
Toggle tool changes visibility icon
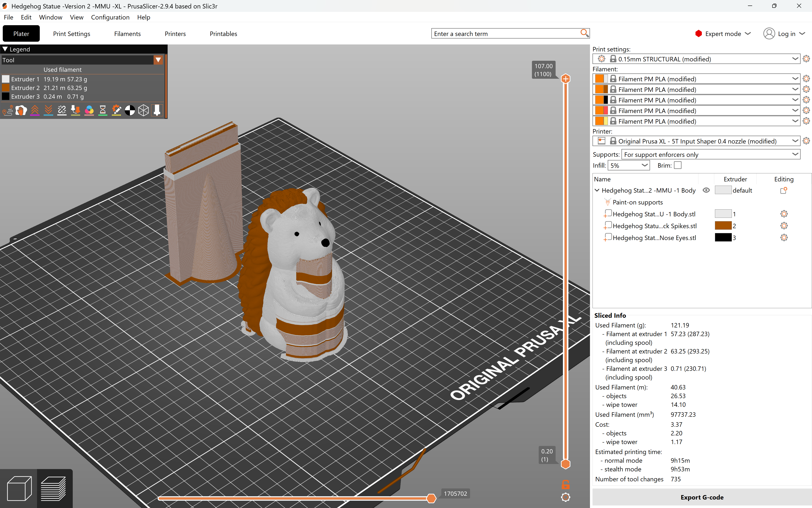click(75, 110)
